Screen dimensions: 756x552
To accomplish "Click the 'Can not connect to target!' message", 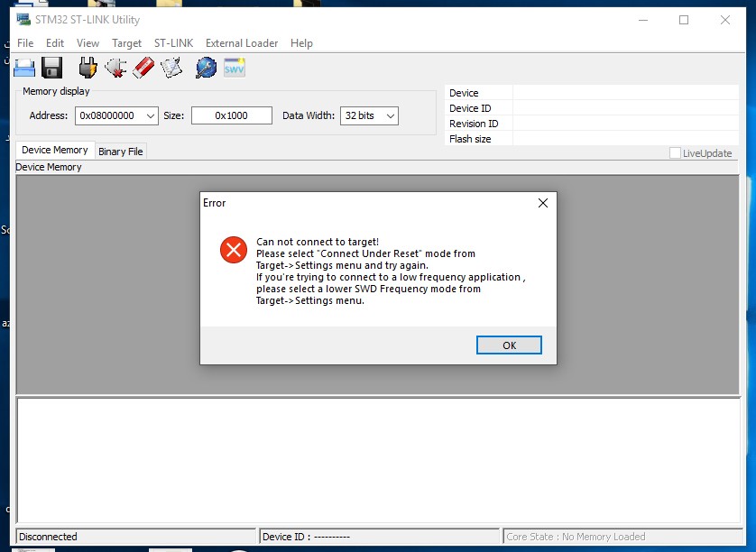I will click(x=318, y=242).
